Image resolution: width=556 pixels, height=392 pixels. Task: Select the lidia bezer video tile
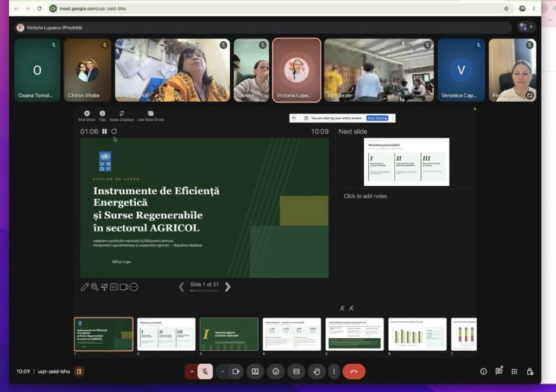[379, 70]
